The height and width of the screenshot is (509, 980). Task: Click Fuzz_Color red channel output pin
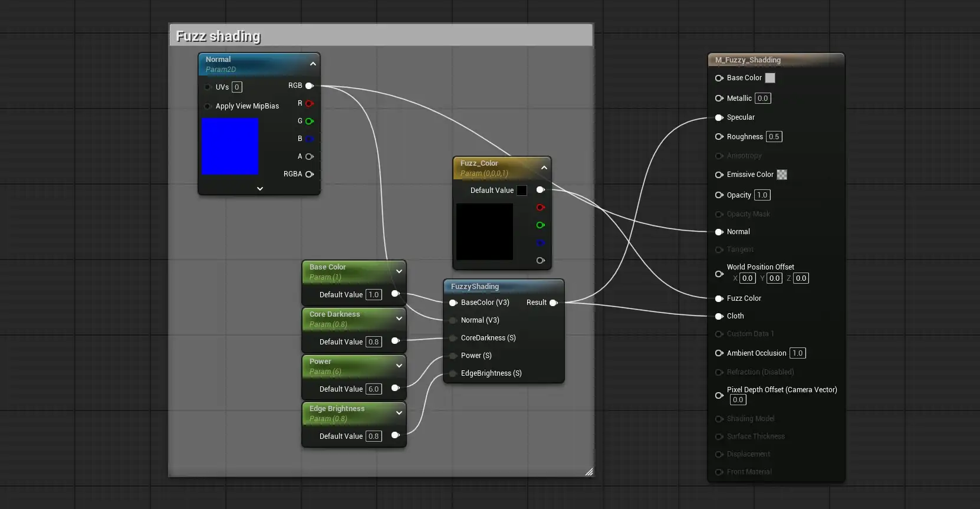(540, 208)
